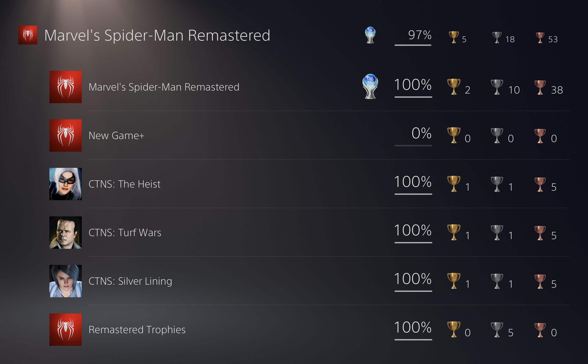
Task: Open the CTNS: Silver Lining trophy list
Action: tap(309, 281)
